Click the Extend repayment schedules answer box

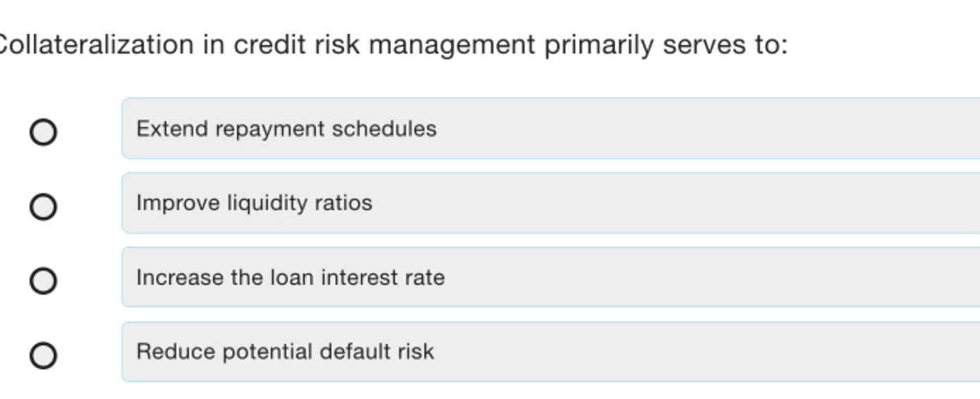click(551, 128)
